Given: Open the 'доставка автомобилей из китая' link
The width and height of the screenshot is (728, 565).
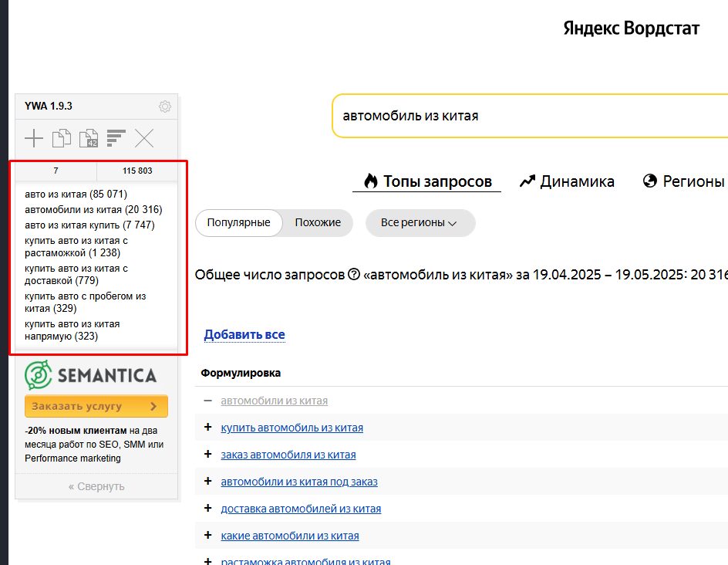Looking at the screenshot, I should (x=301, y=509).
